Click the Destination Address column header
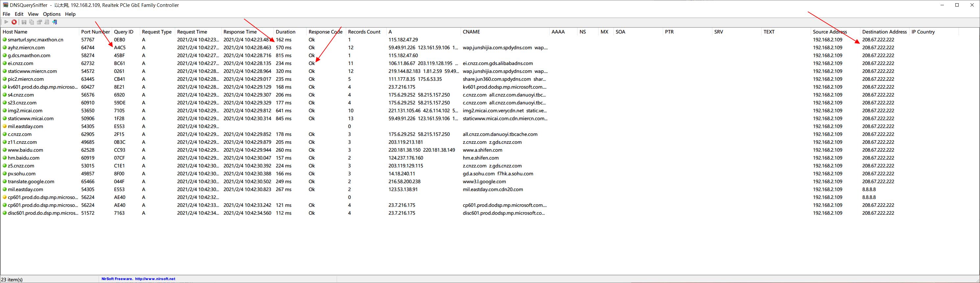 pos(884,32)
